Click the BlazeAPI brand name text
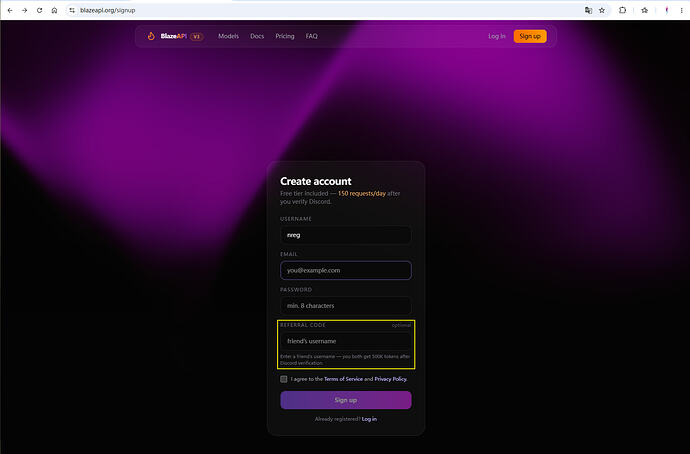 [174, 36]
